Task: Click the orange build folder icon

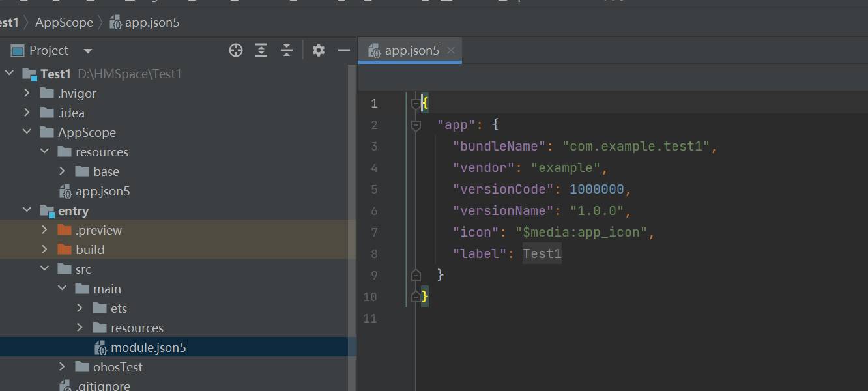Action: tap(65, 250)
